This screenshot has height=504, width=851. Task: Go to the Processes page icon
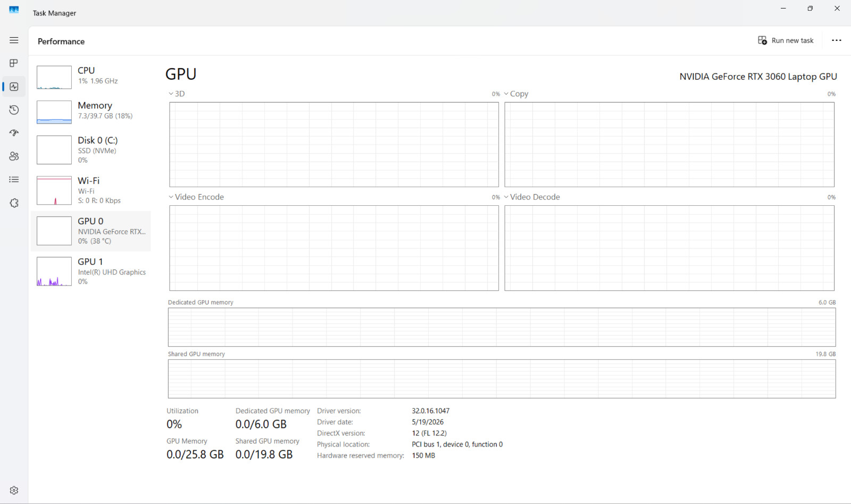tap(14, 63)
